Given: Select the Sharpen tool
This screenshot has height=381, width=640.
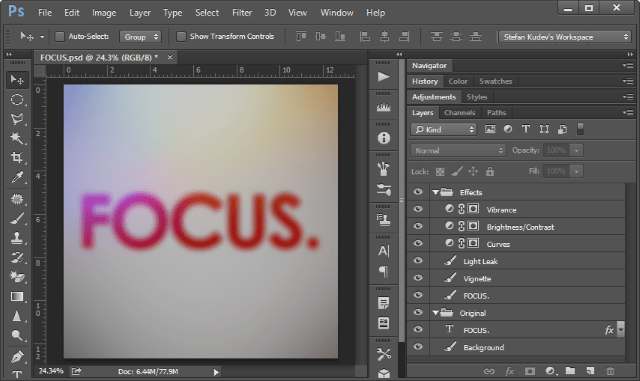Looking at the screenshot, I should point(17,316).
